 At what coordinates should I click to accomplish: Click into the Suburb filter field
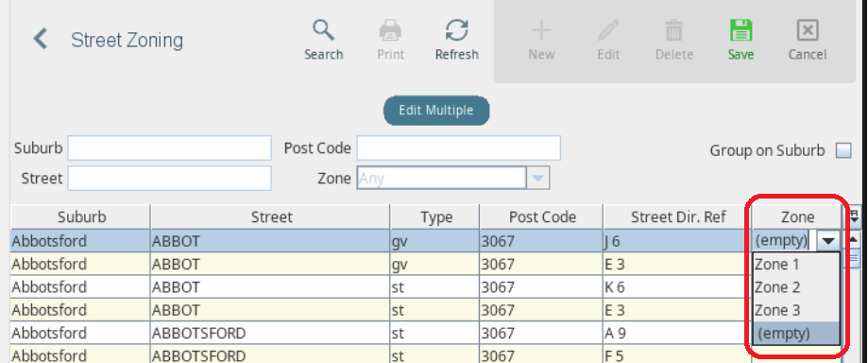pyautogui.click(x=169, y=148)
